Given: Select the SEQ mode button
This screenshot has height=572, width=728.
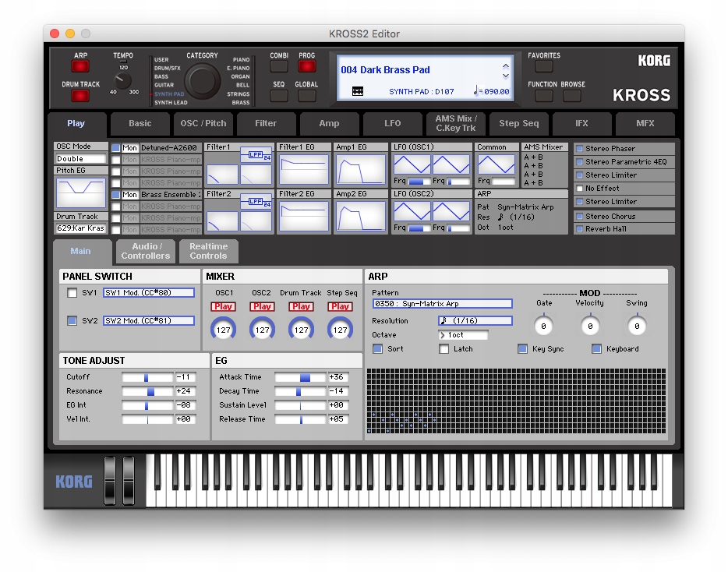Looking at the screenshot, I should click(278, 96).
